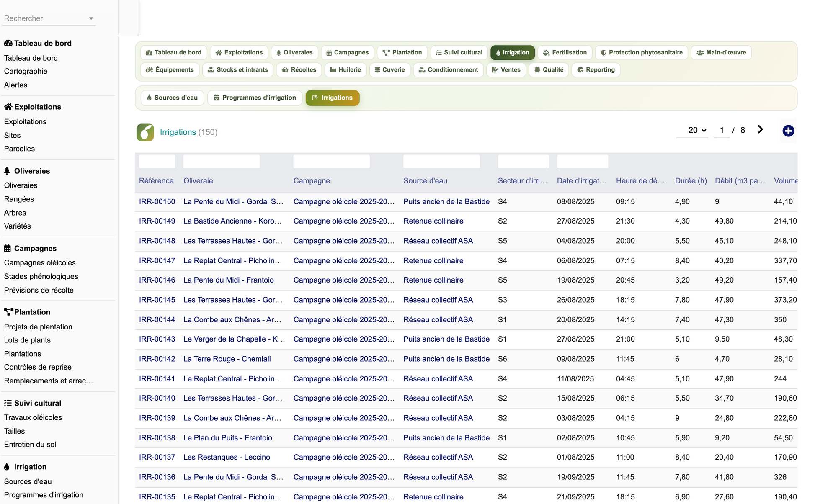Screen dimensions: 815x504
Task: Open the Programmes d'irrigation sub-tab
Action: [x=255, y=98]
